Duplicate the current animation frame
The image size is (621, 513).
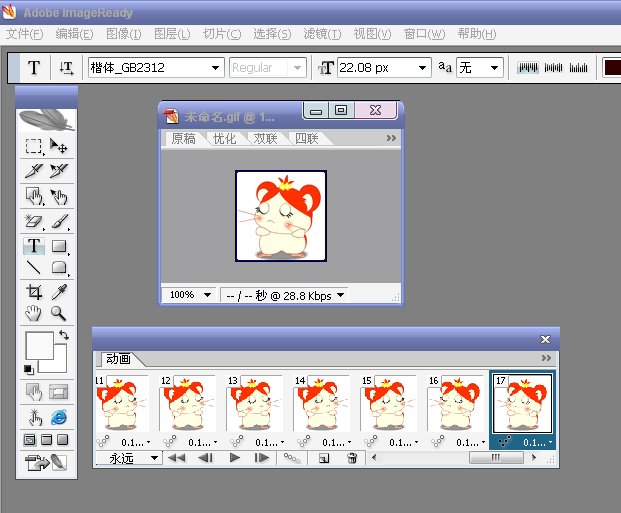coord(324,458)
